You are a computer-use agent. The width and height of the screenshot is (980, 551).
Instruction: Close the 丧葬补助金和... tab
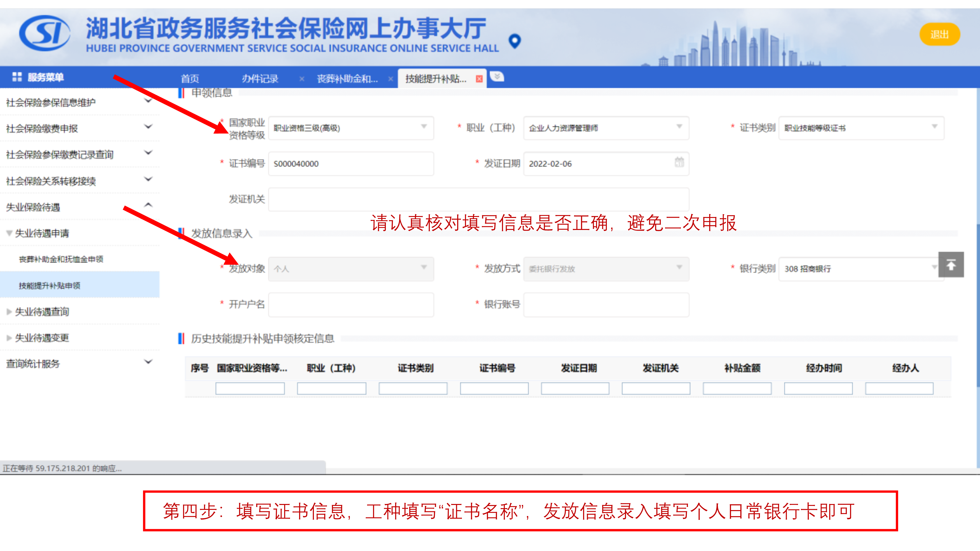[391, 79]
